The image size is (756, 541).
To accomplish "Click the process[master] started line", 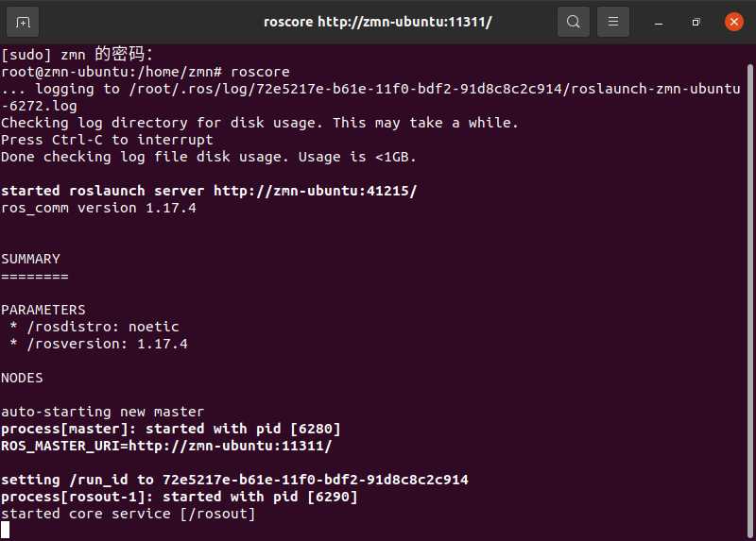I will pyautogui.click(x=170, y=429).
